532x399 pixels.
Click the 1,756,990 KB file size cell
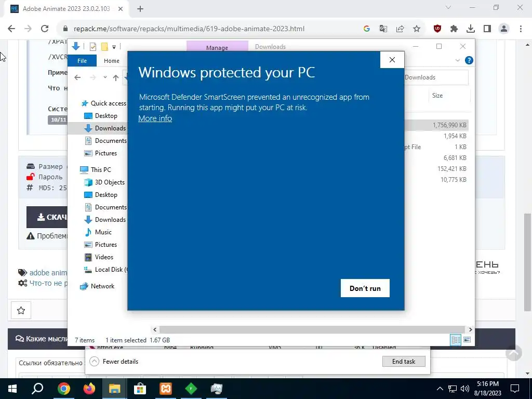pyautogui.click(x=449, y=125)
